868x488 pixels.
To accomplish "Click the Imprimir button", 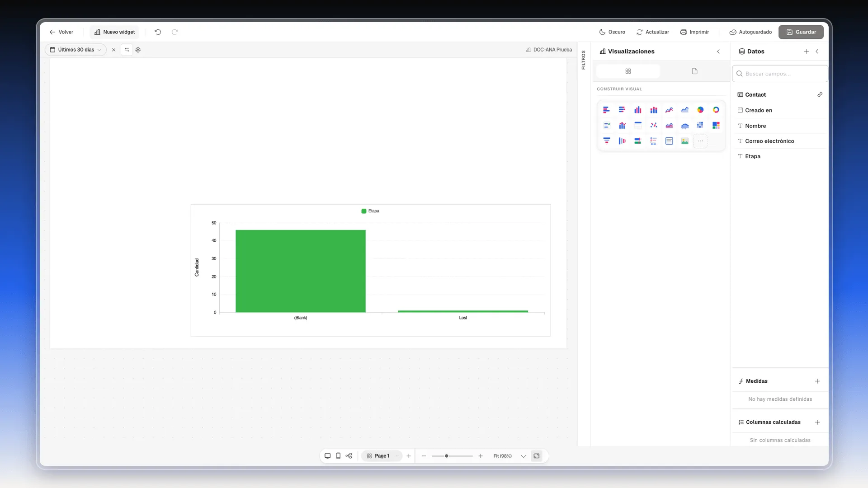I will (694, 32).
